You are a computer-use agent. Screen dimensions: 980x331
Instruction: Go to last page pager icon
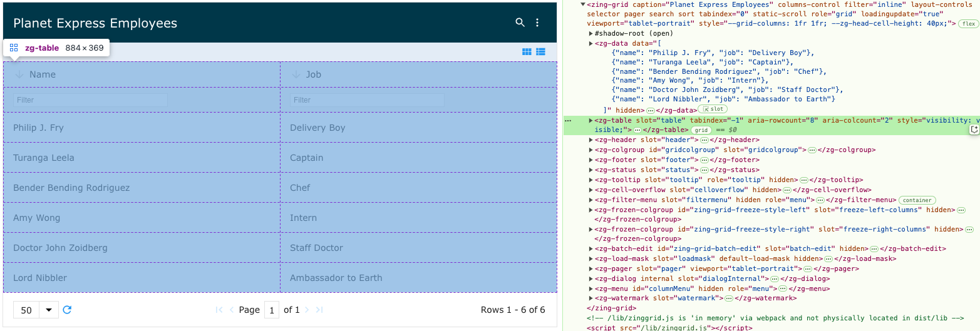tap(319, 310)
